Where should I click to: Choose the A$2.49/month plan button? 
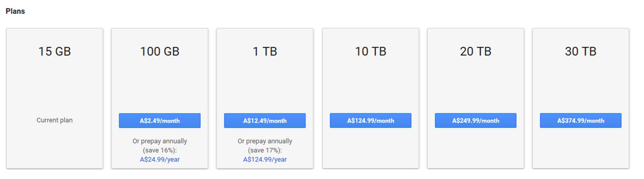(x=160, y=121)
